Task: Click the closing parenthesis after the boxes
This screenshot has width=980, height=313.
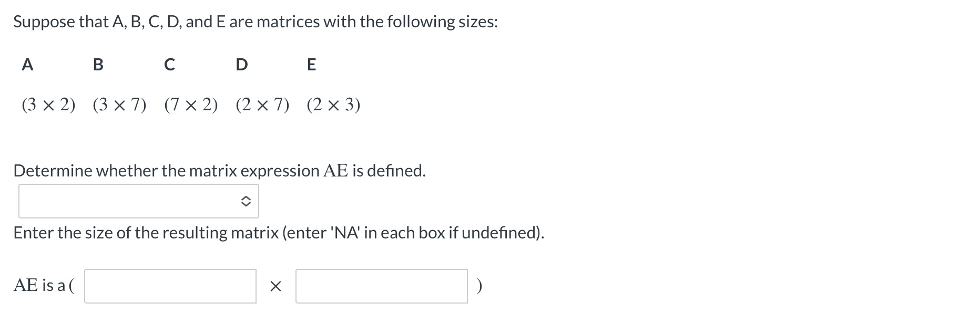Action: 479,286
